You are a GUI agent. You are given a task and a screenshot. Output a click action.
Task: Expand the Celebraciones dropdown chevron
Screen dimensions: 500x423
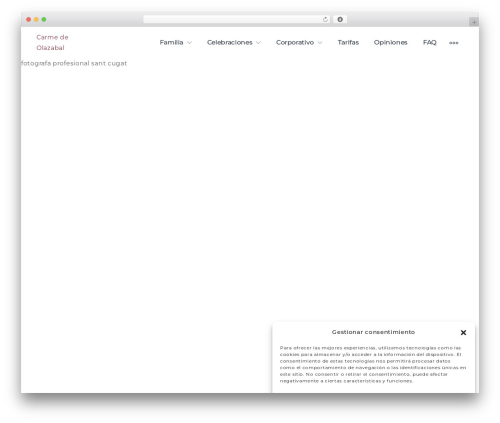click(x=258, y=43)
